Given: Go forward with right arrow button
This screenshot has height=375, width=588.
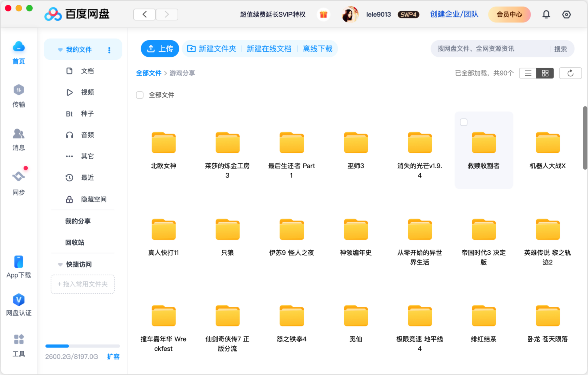Looking at the screenshot, I should 167,14.
